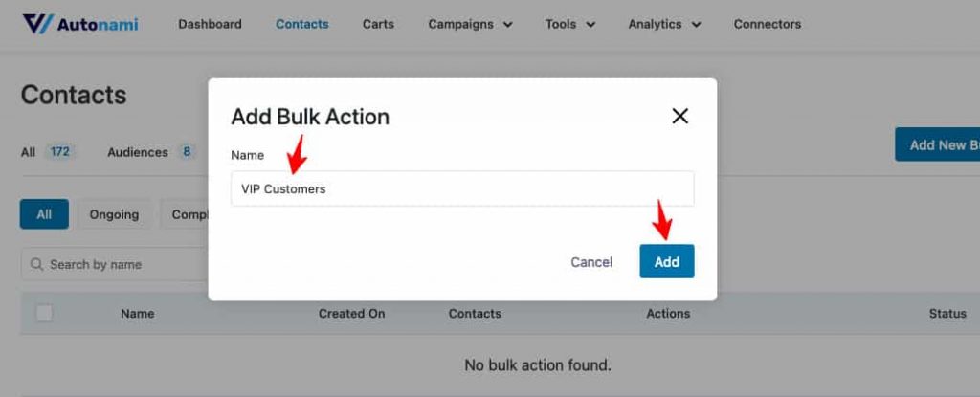Click the Add New Bulk Action button

point(938,145)
